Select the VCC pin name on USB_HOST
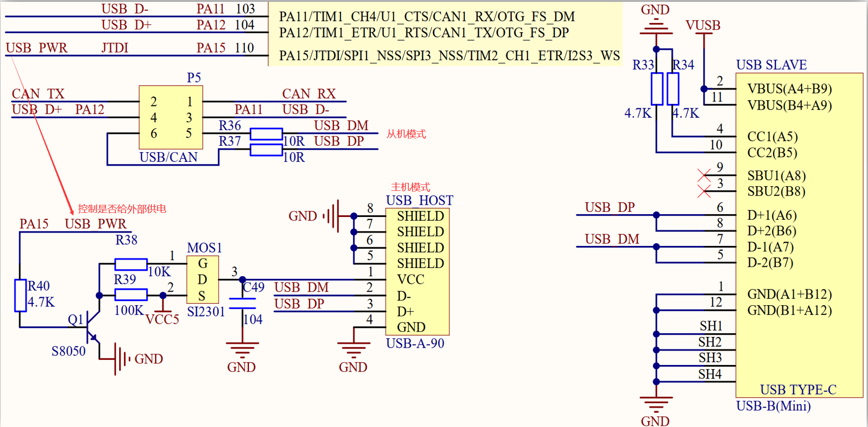The height and width of the screenshot is (427, 868). click(411, 280)
